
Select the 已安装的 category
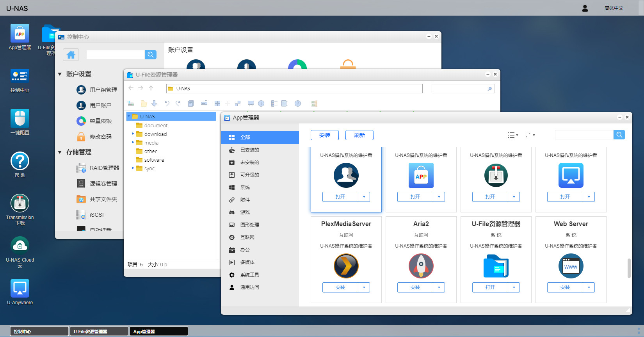pos(260,150)
